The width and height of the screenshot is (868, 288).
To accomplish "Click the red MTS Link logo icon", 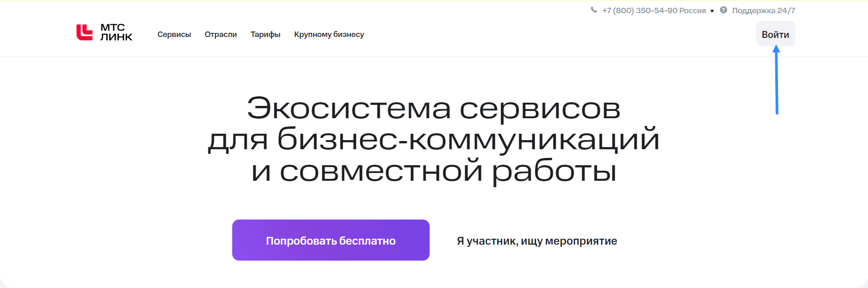I will pos(84,32).
